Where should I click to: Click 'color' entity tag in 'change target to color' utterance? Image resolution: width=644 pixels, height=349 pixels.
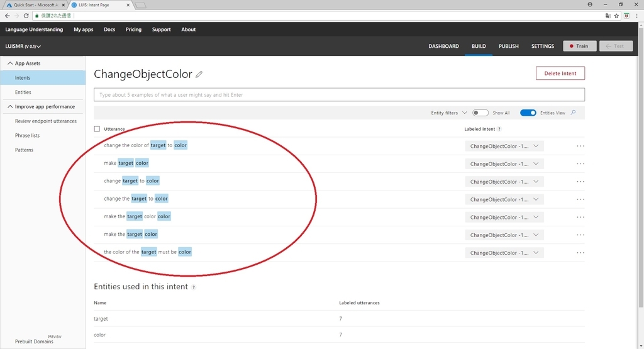click(152, 180)
